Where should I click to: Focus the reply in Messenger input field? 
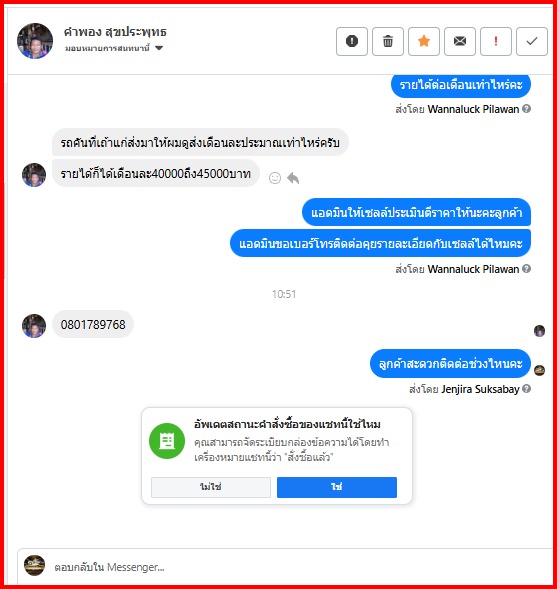297,567
